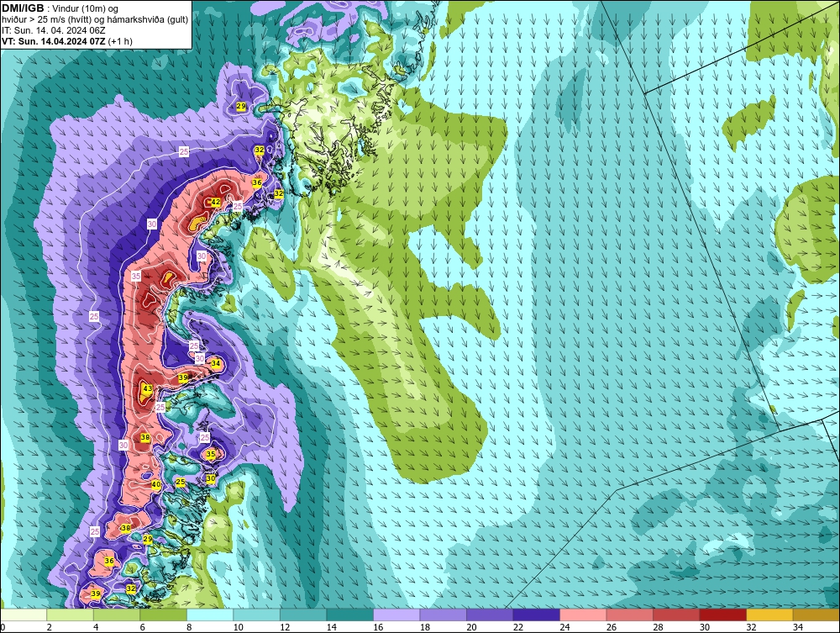840x633 pixels.
Task: Click the DMI/IGB title in the header box
Action: pos(23,8)
